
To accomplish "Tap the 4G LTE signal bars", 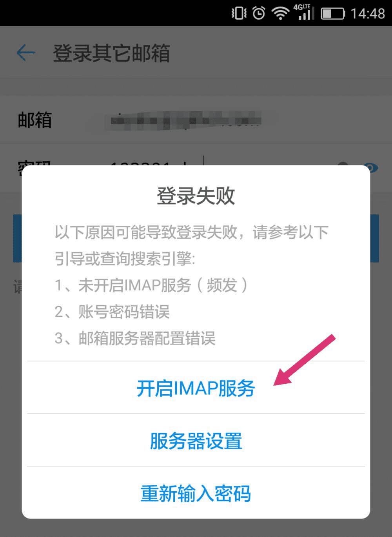I will [x=304, y=12].
